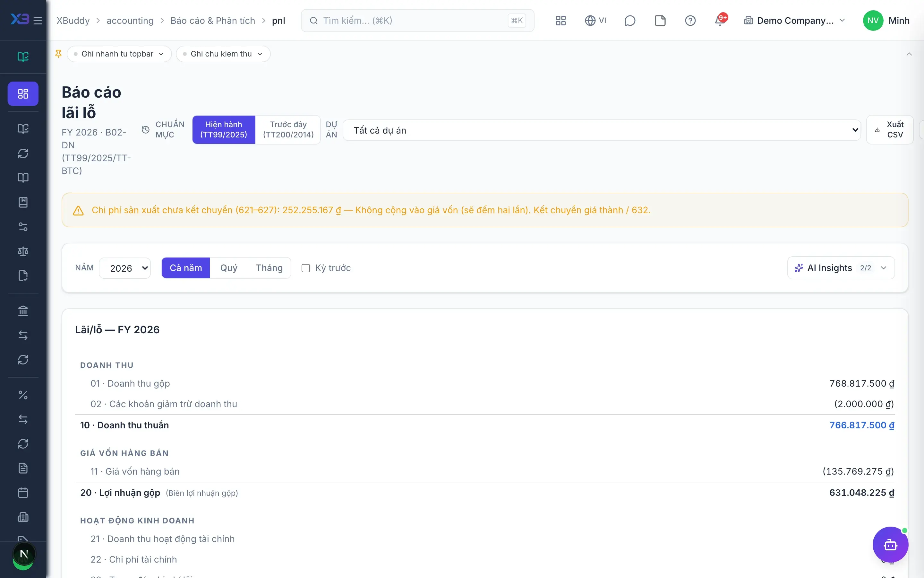924x578 pixels.
Task: Go to Báo cáo & Phân tích breadcrumb
Action: [213, 21]
